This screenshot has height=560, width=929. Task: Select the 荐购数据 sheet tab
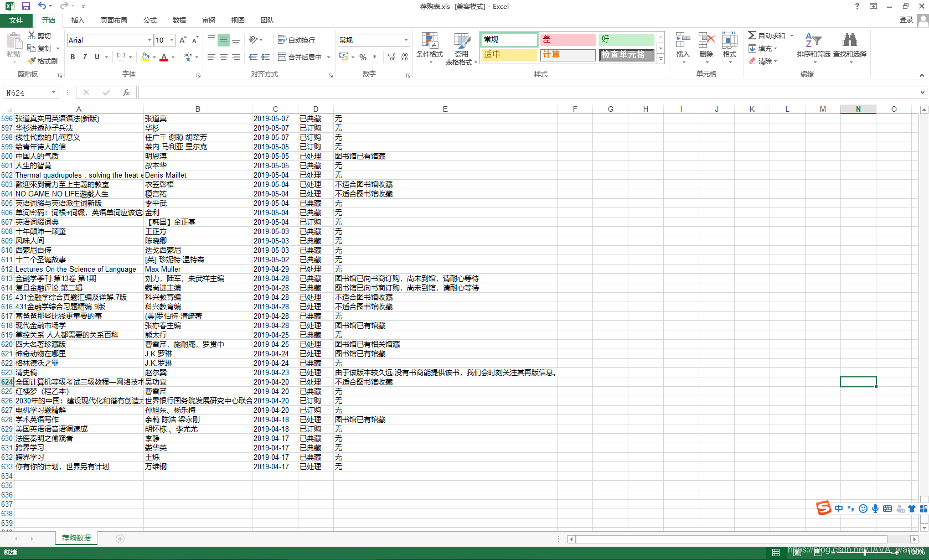point(76,538)
